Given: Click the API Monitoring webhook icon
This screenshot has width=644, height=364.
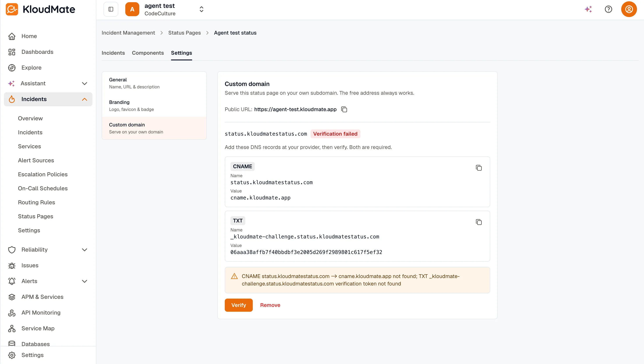Looking at the screenshot, I should point(12,313).
